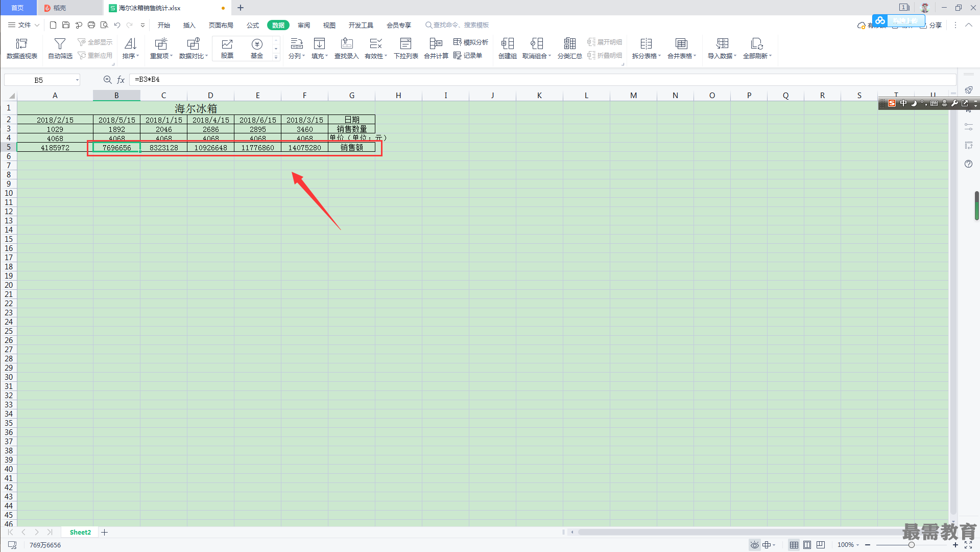Image resolution: width=980 pixels, height=552 pixels.
Task: Enable Auto Filter (自动筛选)
Action: click(60, 49)
